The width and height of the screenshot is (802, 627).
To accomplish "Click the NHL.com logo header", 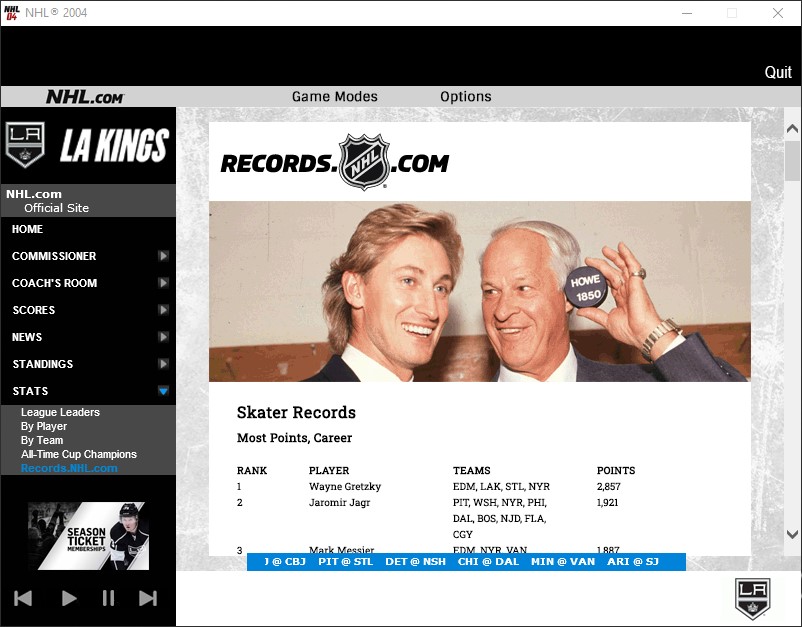I will 85,97.
